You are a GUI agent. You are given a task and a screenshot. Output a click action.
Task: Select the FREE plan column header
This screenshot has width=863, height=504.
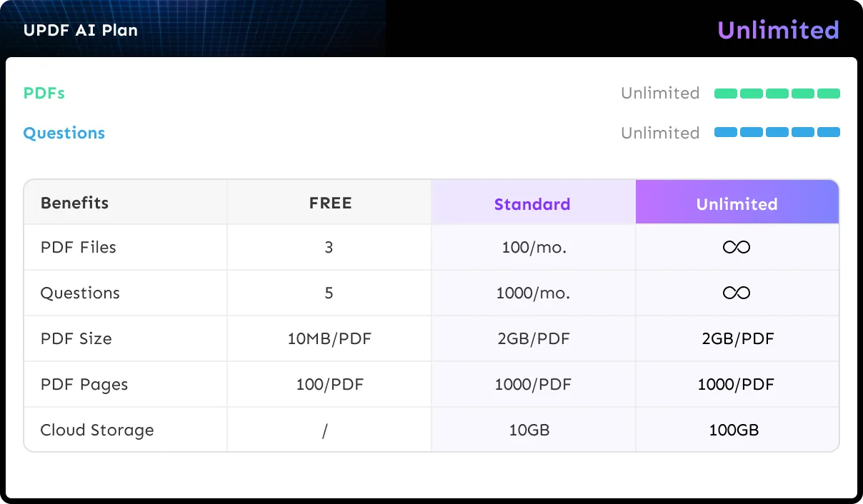pos(330,203)
